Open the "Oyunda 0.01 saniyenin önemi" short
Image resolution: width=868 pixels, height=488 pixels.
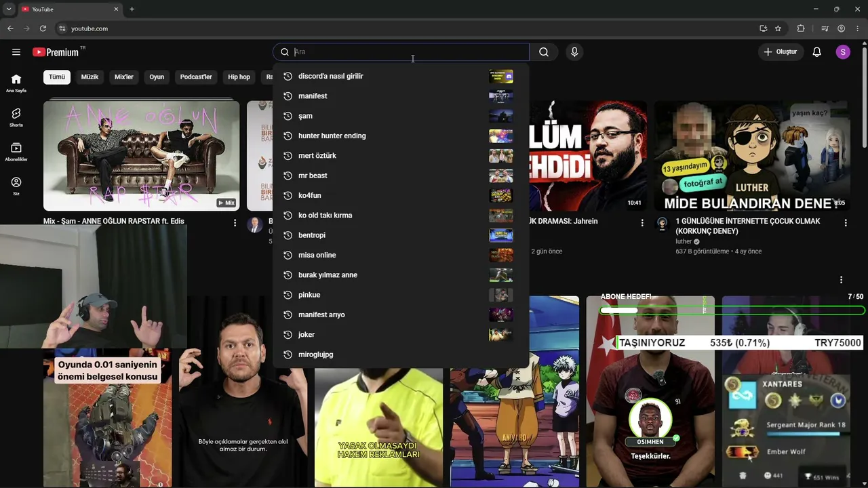(107, 418)
